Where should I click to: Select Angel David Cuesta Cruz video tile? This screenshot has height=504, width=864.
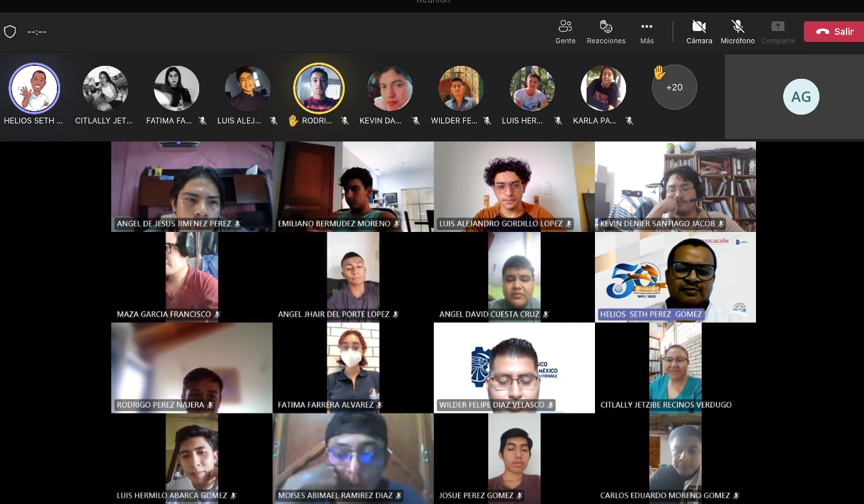coord(514,277)
